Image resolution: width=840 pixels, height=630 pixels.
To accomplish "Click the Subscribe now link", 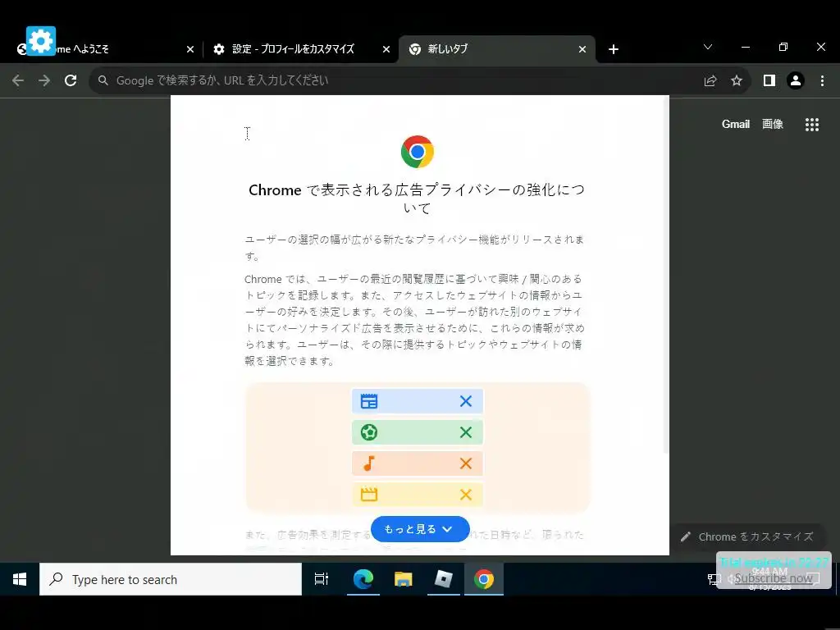I will [x=773, y=578].
